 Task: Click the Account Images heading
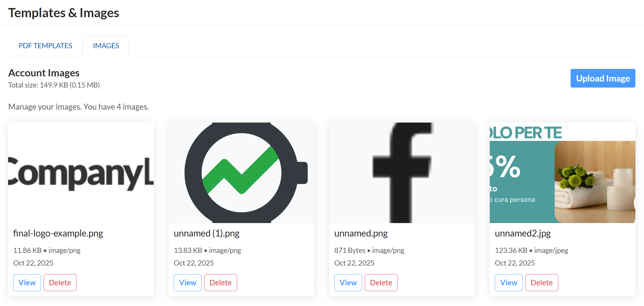[44, 73]
